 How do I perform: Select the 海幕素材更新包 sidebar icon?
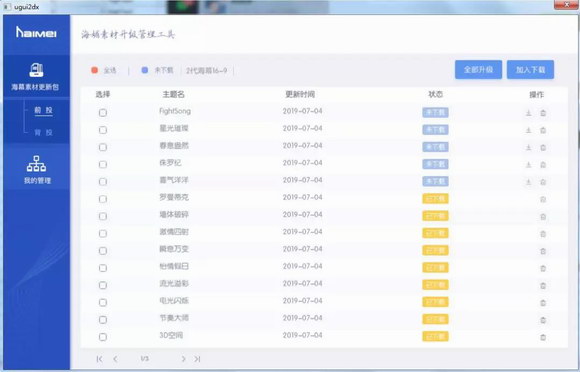[36, 70]
